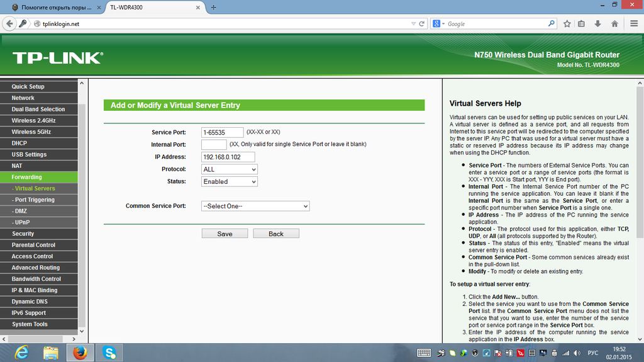Image resolution: width=644 pixels, height=362 pixels.
Task: Click the help panel scroll down arrow
Action: [x=640, y=339]
